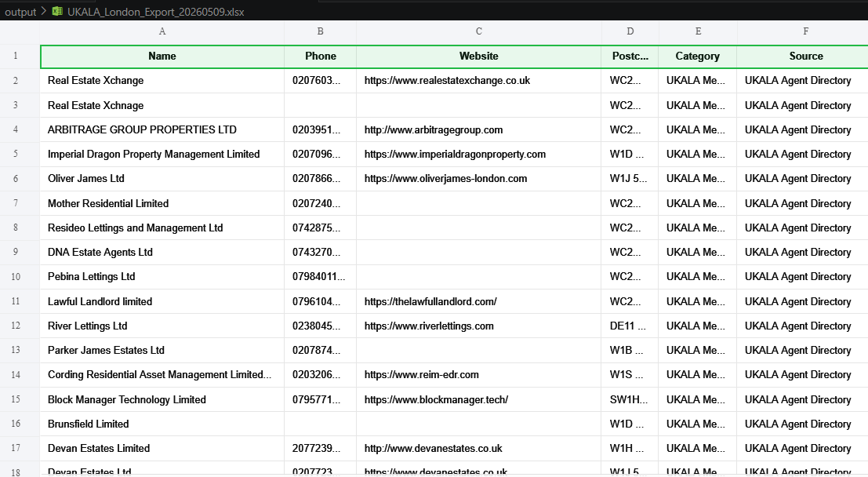This screenshot has width=868, height=477.
Task: Click the Website header cell
Action: pyautogui.click(x=479, y=56)
